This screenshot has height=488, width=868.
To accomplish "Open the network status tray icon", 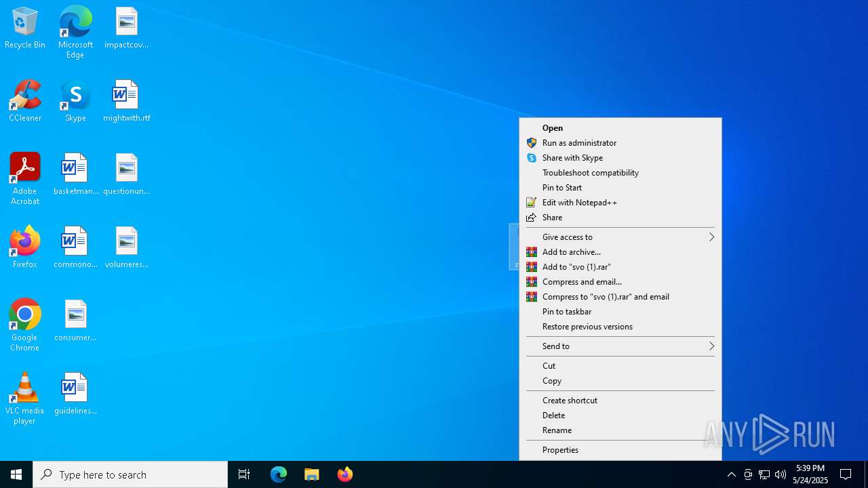I will coord(764,474).
